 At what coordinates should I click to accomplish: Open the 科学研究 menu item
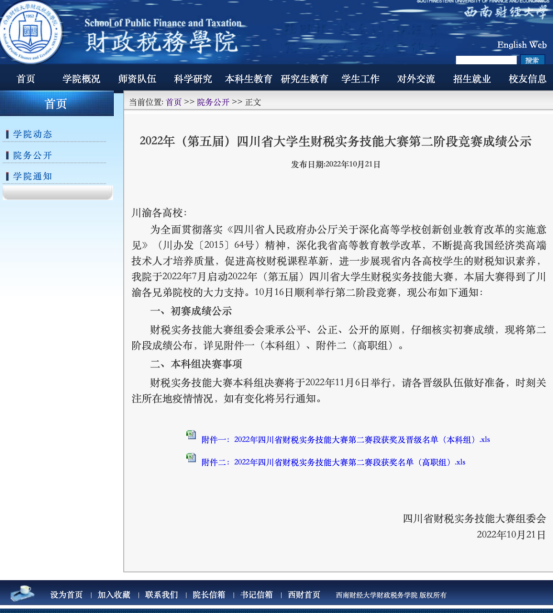[193, 79]
